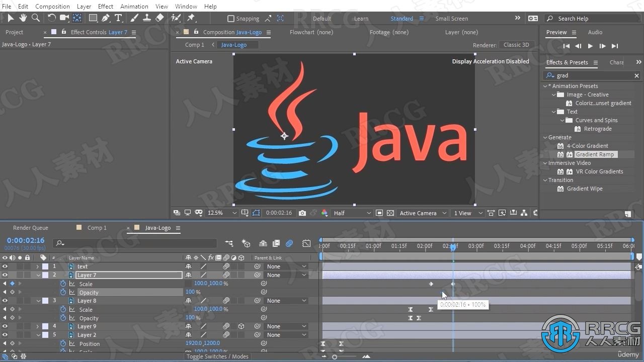The width and height of the screenshot is (644, 362).
Task: Expand Layer 9 properties
Action: click(38, 326)
